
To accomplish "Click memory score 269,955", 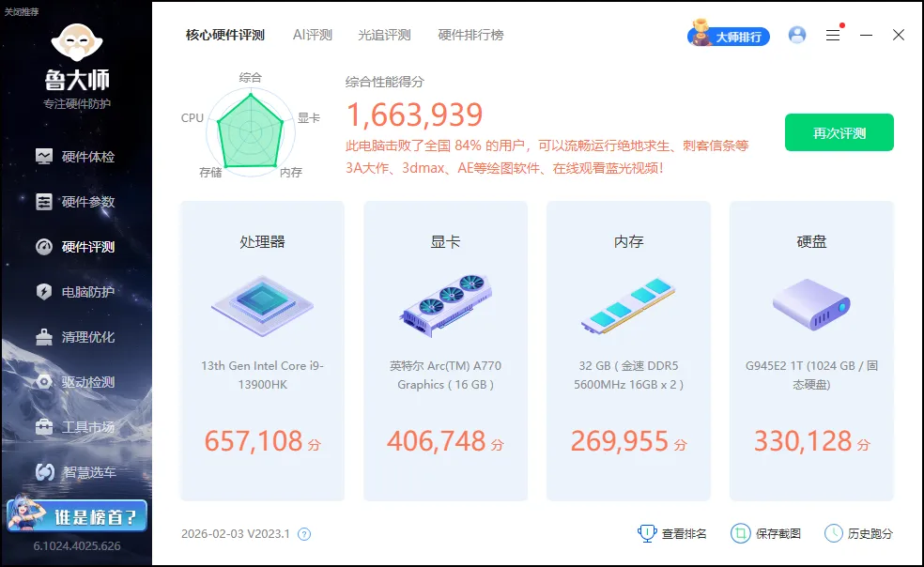I will (620, 441).
